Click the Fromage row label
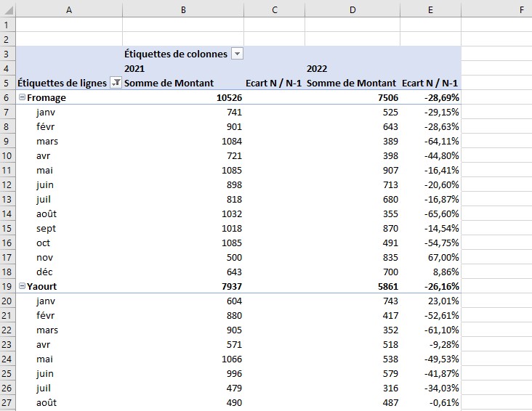The height and width of the screenshot is (411, 532). [x=47, y=97]
